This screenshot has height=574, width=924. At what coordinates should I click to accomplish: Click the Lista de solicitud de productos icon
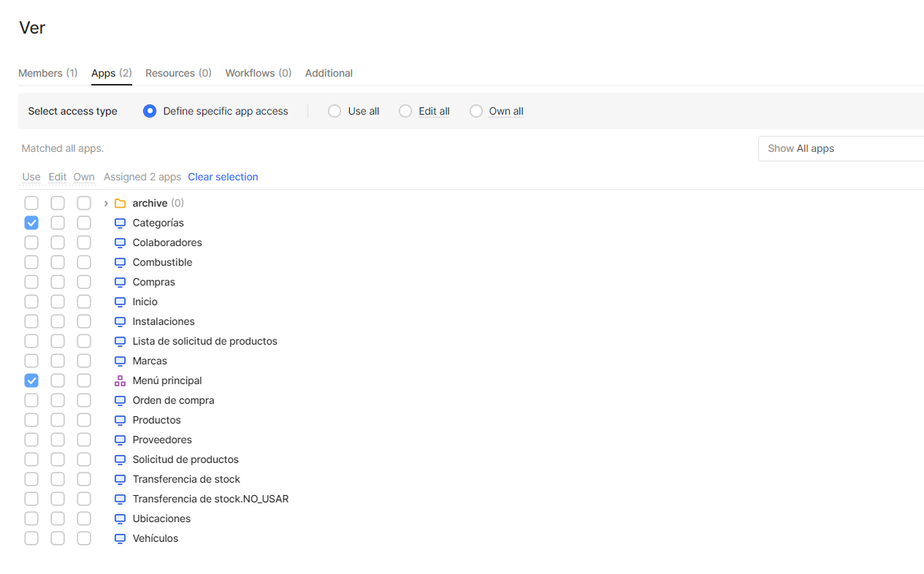click(x=121, y=341)
